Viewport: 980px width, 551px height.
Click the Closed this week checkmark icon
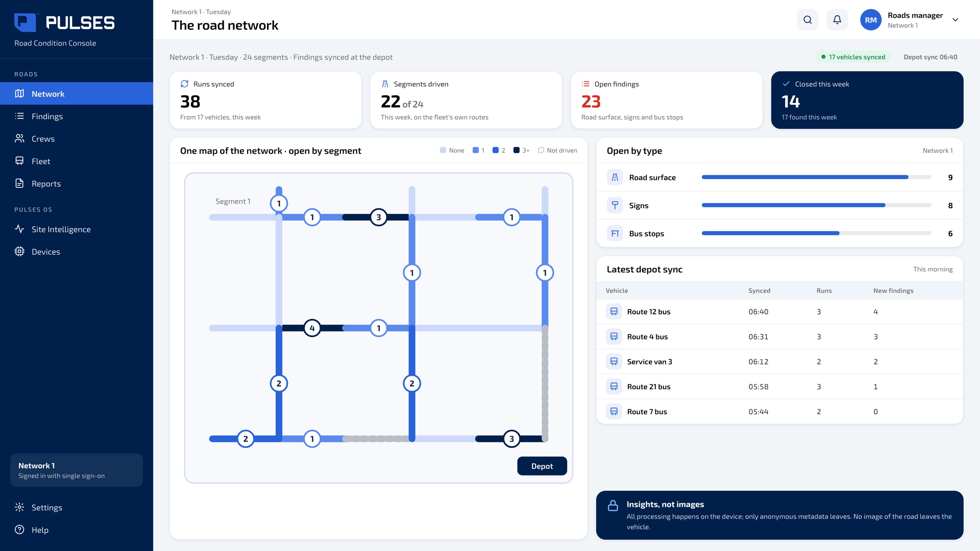click(786, 84)
